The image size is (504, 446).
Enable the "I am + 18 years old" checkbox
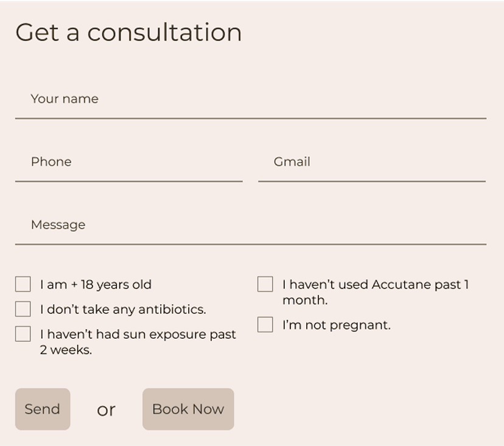click(x=23, y=284)
